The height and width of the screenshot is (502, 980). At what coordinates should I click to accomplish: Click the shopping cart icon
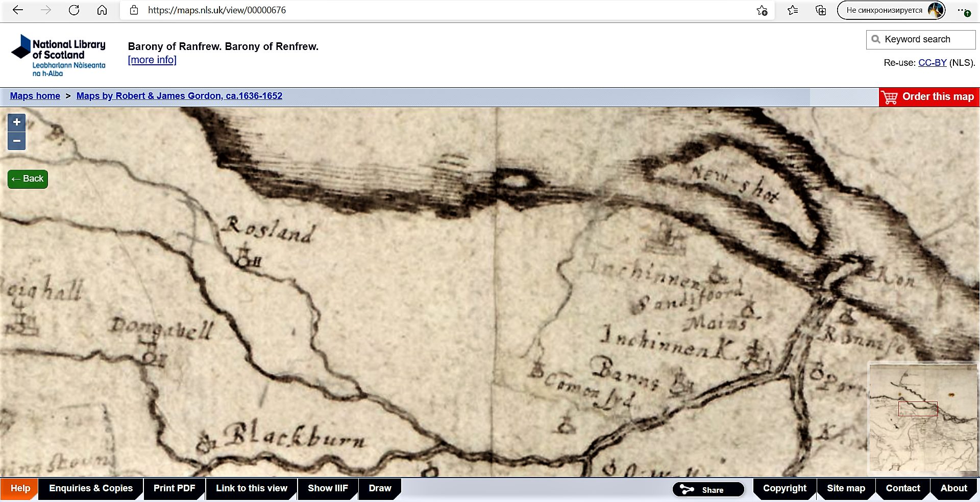(889, 97)
